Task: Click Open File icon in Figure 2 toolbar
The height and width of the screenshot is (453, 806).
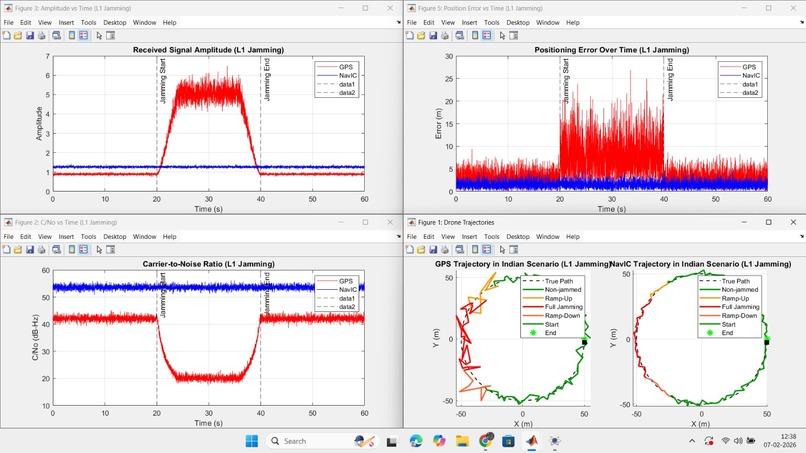Action: (x=18, y=249)
